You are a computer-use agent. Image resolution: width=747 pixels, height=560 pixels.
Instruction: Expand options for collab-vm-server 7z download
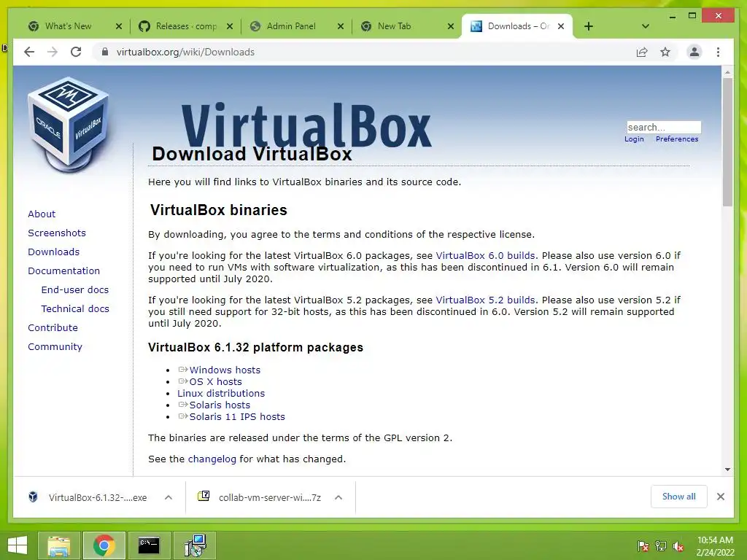[x=338, y=497]
